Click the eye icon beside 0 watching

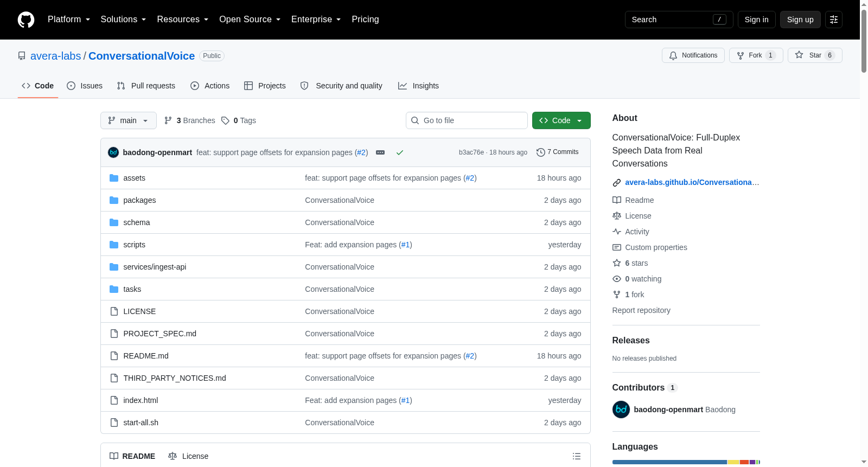(617, 279)
